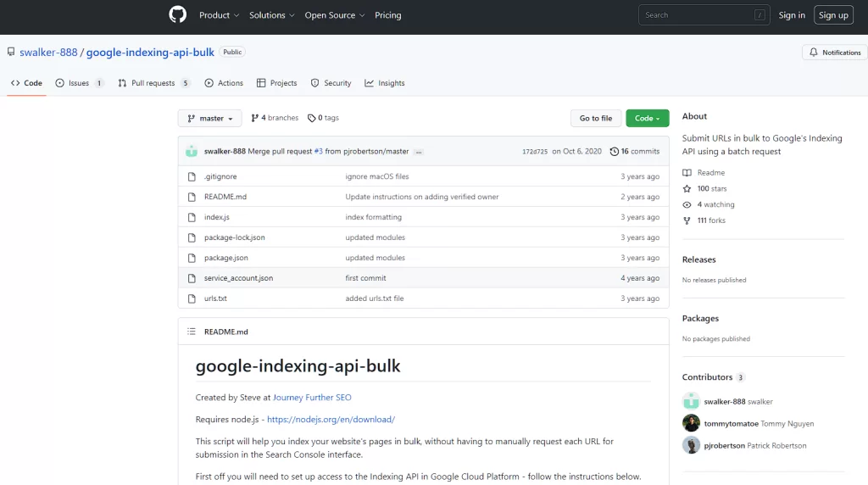Screen dimensions: 868x485
Task: Click the fork icon next to 111 forks
Action: coord(687,220)
